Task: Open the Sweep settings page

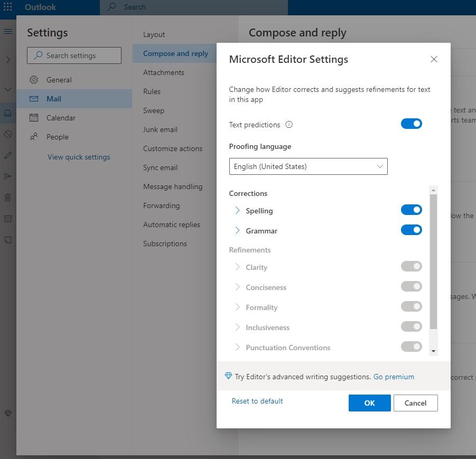Action: 154,110
